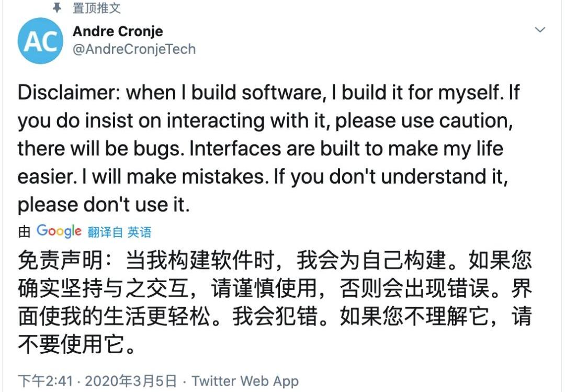Screen dimensions: 565x392
Task: Click "there will be bugs" tweet line
Action: coord(100,149)
